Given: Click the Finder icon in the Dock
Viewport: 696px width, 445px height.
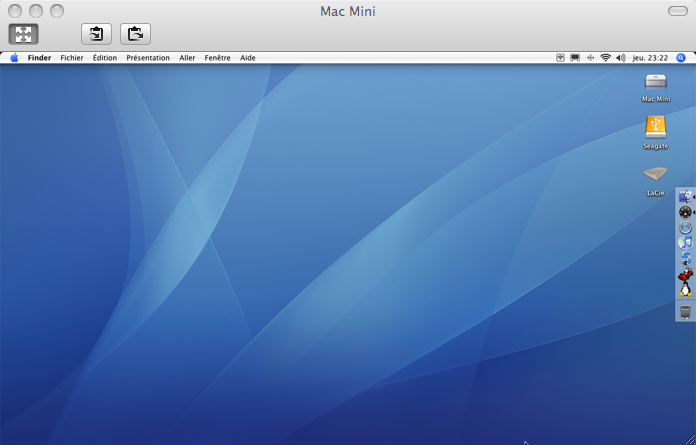Looking at the screenshot, I should [x=685, y=197].
